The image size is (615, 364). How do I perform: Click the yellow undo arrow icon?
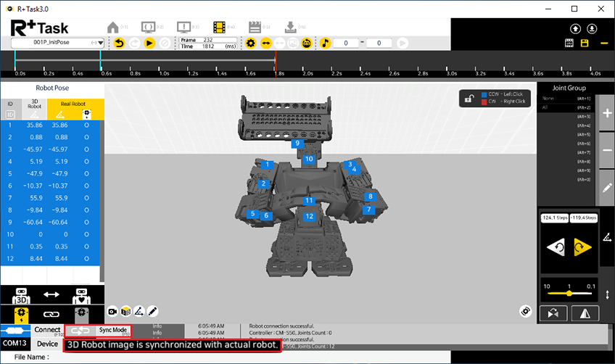pyautogui.click(x=120, y=43)
